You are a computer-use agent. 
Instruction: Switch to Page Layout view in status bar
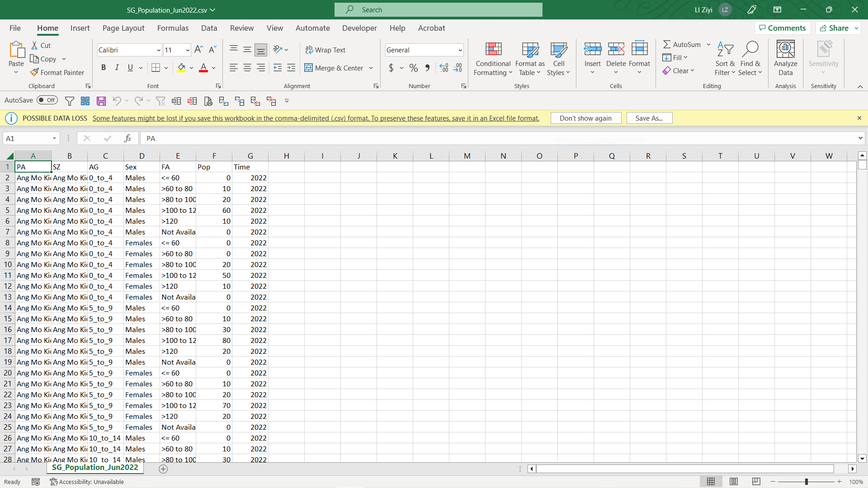tap(733, 482)
